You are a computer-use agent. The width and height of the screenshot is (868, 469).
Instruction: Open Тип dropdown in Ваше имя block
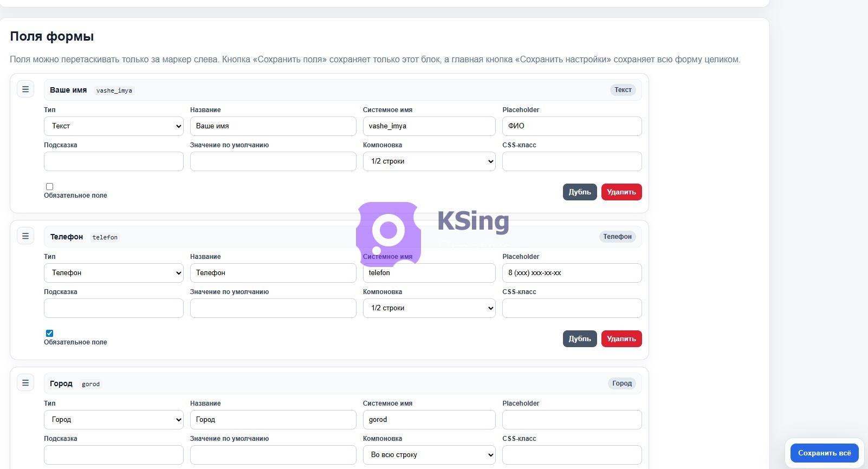114,126
